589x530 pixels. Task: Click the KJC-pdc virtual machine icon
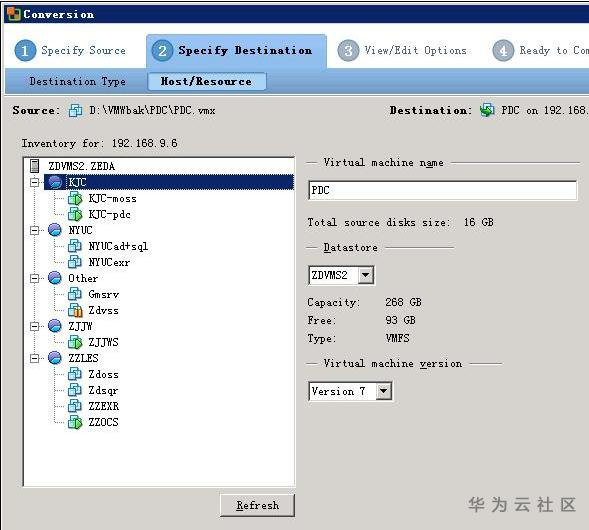tap(75, 214)
